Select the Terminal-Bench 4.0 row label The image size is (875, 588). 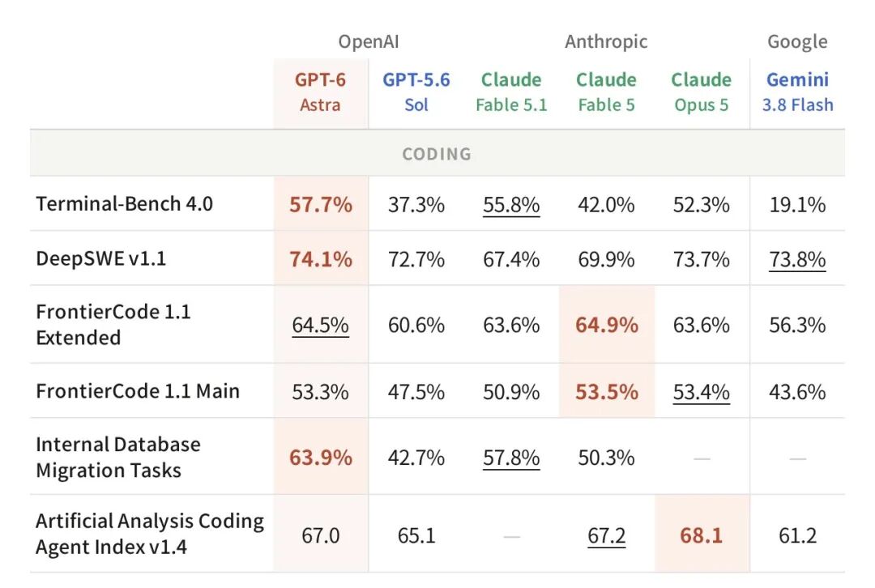124,203
